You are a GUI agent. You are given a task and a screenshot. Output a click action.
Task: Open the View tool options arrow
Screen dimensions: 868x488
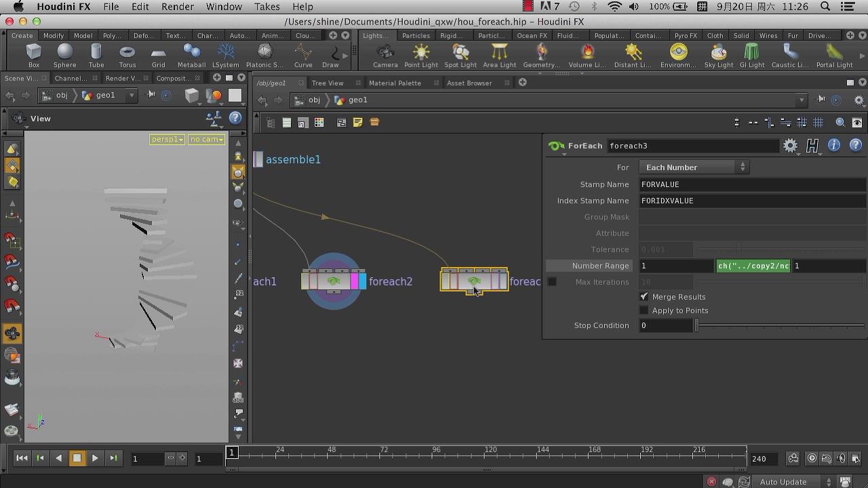pos(26,127)
